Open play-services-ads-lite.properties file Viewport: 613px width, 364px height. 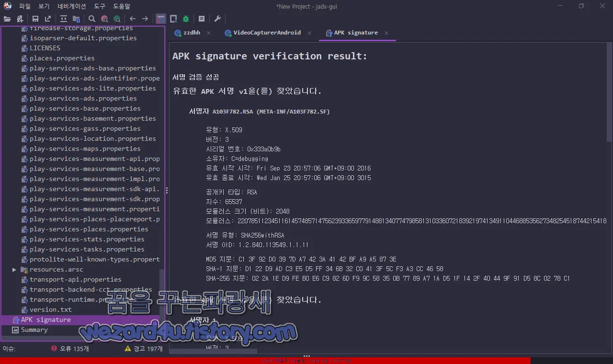(x=93, y=89)
